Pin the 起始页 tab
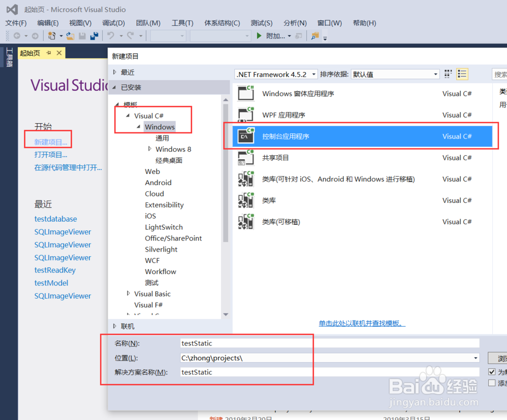Screen dimensions: 507x420 [49, 53]
